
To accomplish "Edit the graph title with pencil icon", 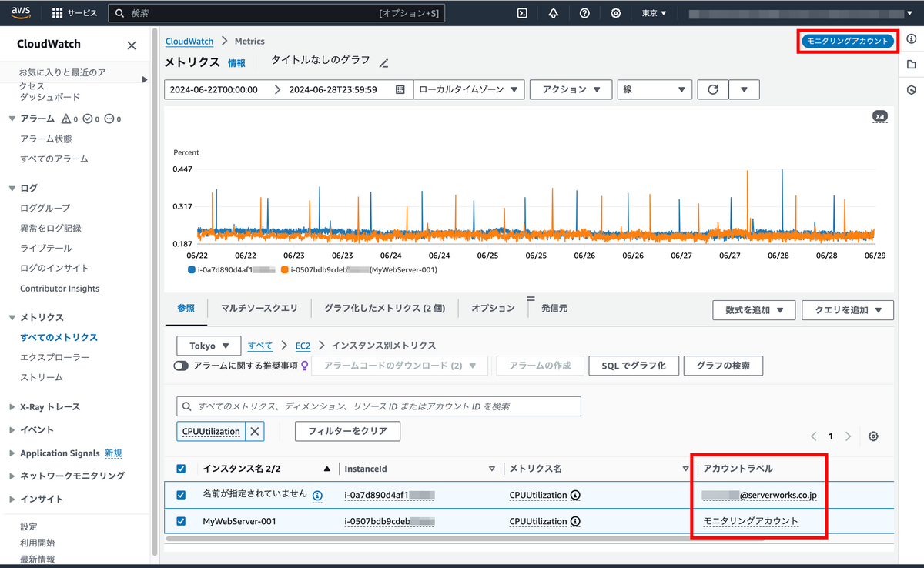I will coord(384,62).
